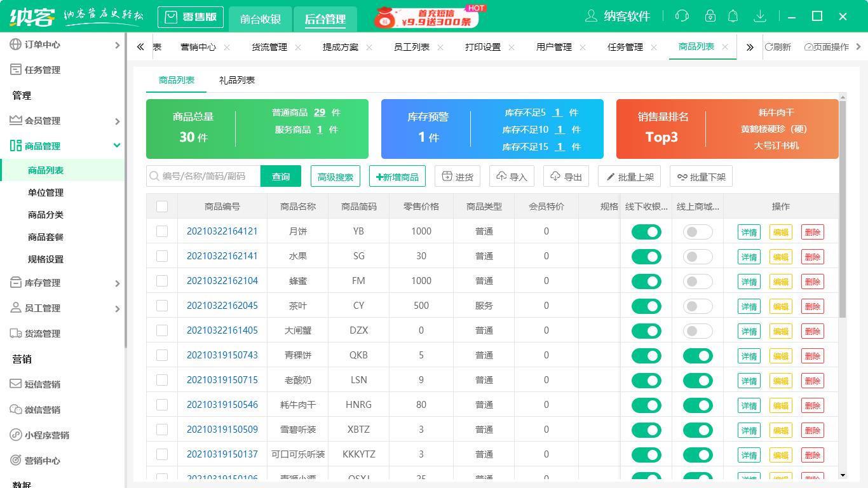
Task: Enable 线上商城 toggle for 大闸蟹
Action: pos(697,330)
